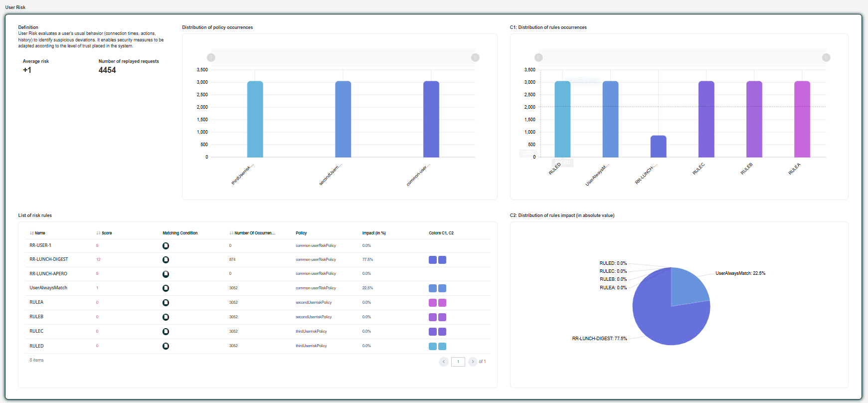Image resolution: width=868 pixels, height=403 pixels.
Task: Click right range handle of policy occurrences chart
Action: pyautogui.click(x=475, y=57)
